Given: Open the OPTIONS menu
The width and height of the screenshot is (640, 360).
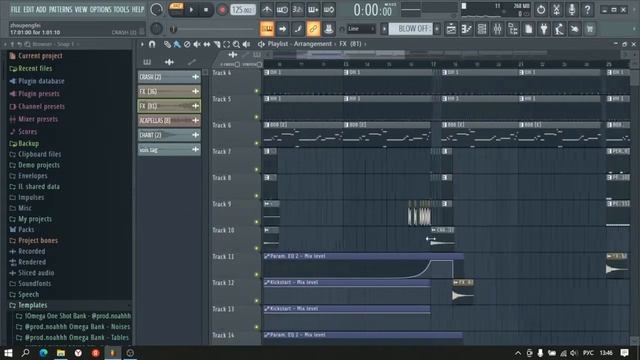Looking at the screenshot, I should coord(100,9).
